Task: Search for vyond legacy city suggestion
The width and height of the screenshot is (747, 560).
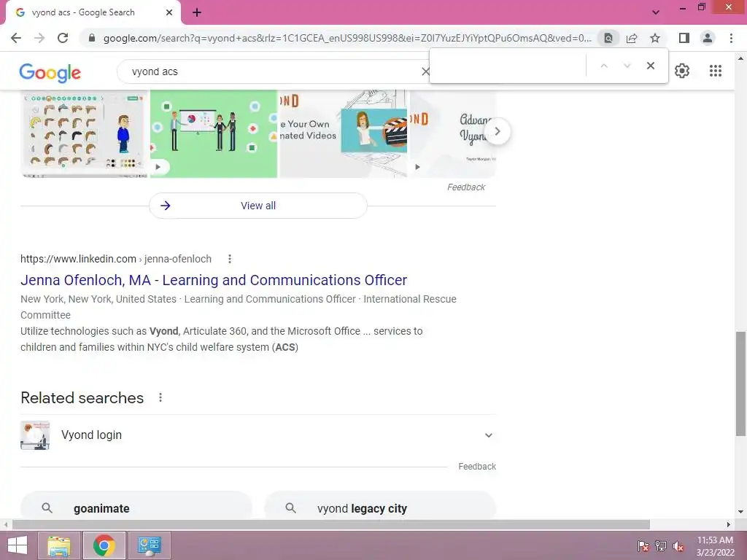Action: pyautogui.click(x=380, y=506)
